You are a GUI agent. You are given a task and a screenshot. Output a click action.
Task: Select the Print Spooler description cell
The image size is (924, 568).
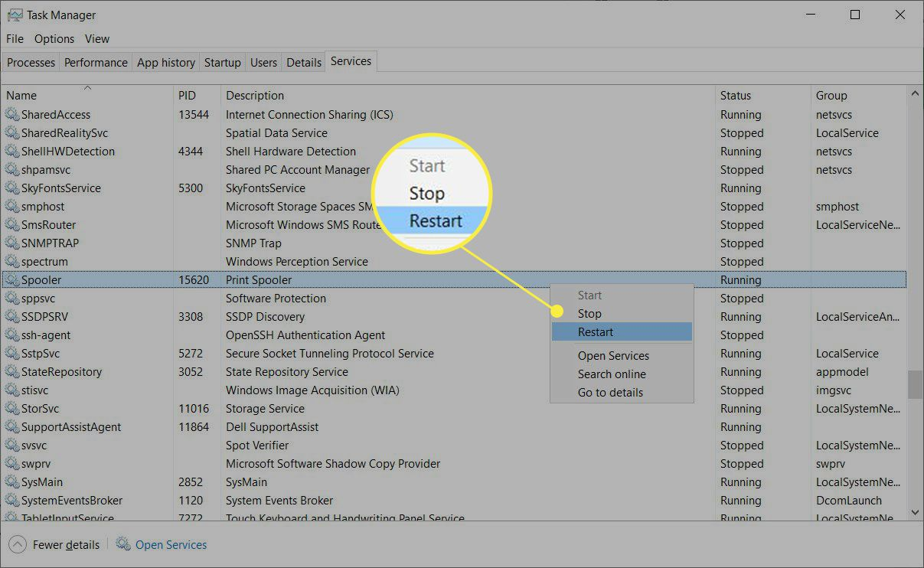click(259, 280)
